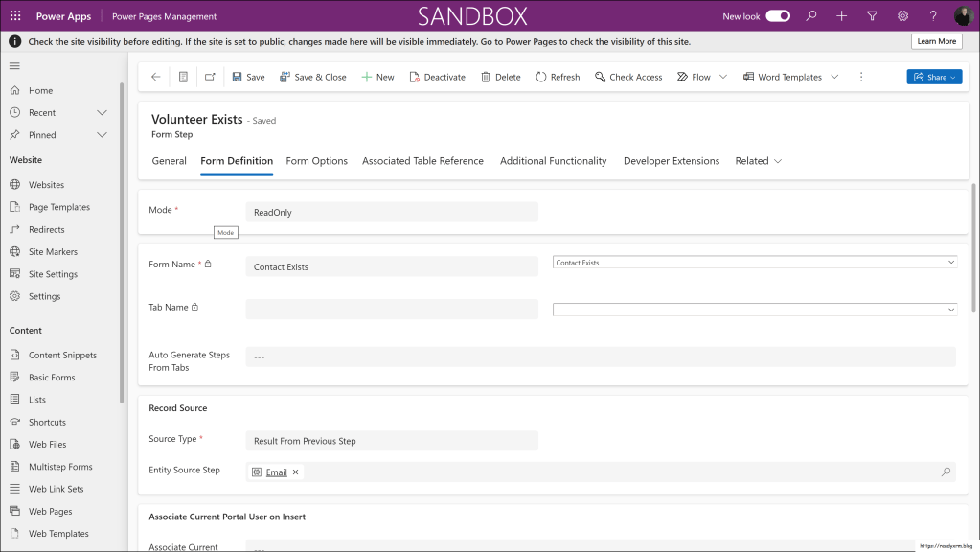
Task: Open Multistep Forms in the sidebar
Action: [x=60, y=467]
